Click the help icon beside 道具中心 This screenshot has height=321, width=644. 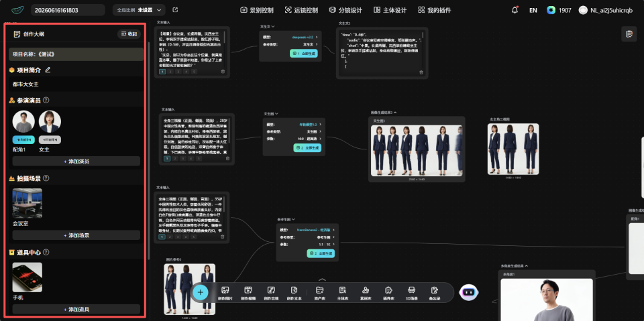click(46, 252)
